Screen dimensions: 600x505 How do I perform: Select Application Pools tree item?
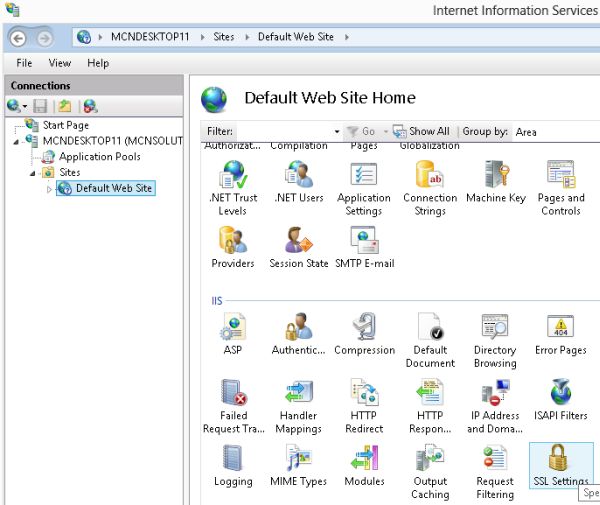click(x=99, y=157)
